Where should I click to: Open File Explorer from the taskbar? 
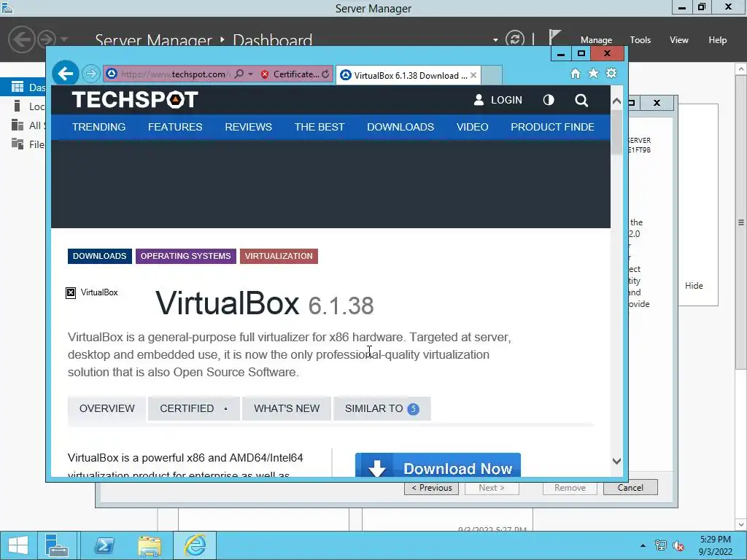click(x=150, y=545)
